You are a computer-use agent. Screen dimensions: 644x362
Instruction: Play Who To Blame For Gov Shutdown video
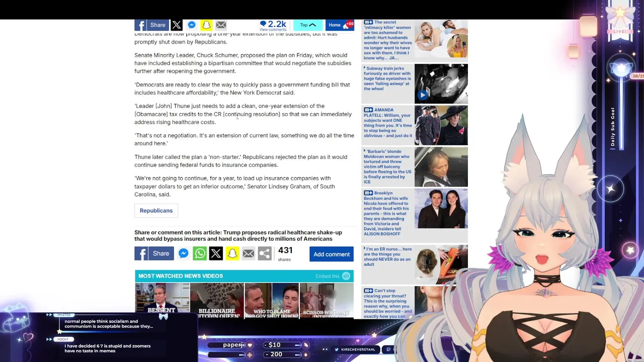coord(272,301)
